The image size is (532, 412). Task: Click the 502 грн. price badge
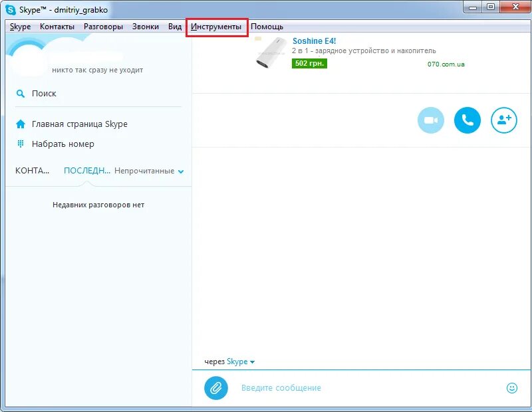point(309,63)
